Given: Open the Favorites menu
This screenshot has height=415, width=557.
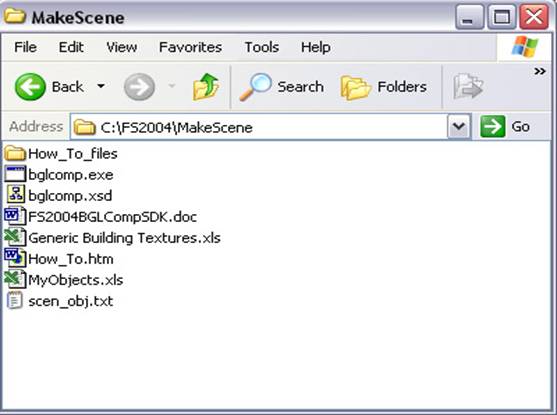Looking at the screenshot, I should pyautogui.click(x=190, y=47).
